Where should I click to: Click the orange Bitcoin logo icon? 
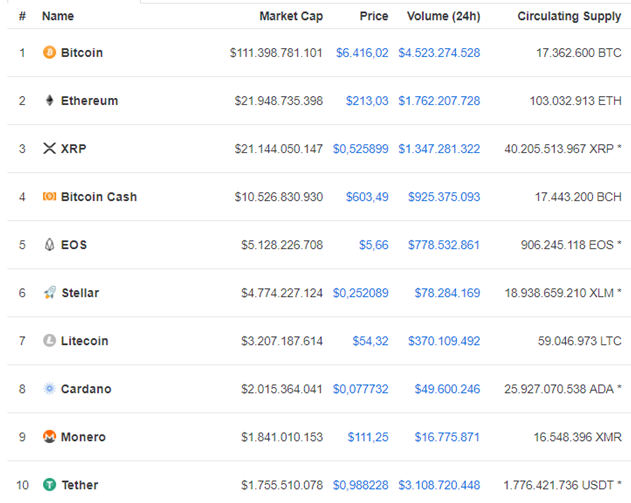[x=49, y=52]
